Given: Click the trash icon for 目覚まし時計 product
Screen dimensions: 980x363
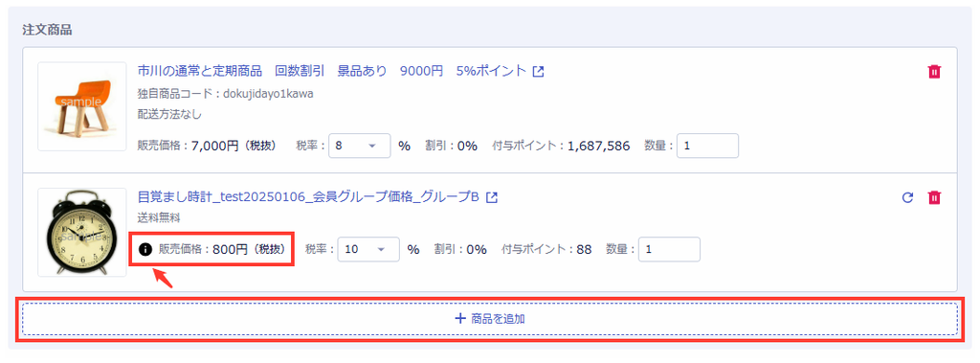Looking at the screenshot, I should [x=934, y=197].
